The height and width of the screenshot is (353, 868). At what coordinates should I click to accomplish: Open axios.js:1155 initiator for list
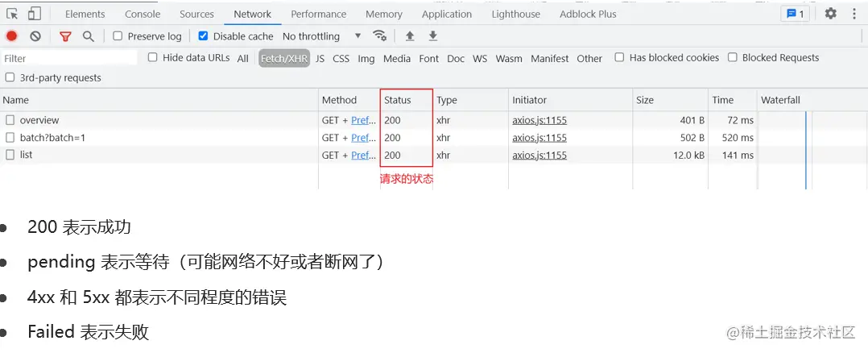point(539,156)
